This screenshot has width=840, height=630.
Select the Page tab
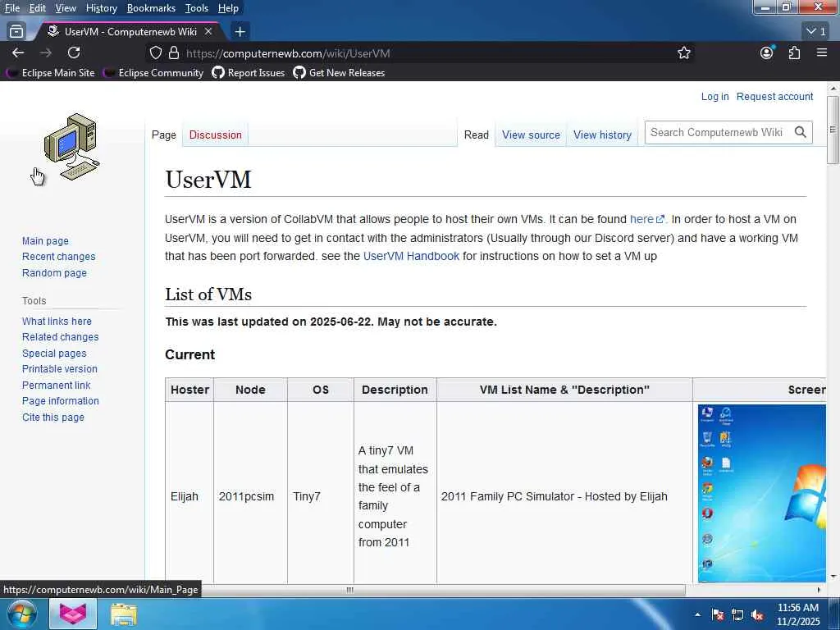[164, 135]
